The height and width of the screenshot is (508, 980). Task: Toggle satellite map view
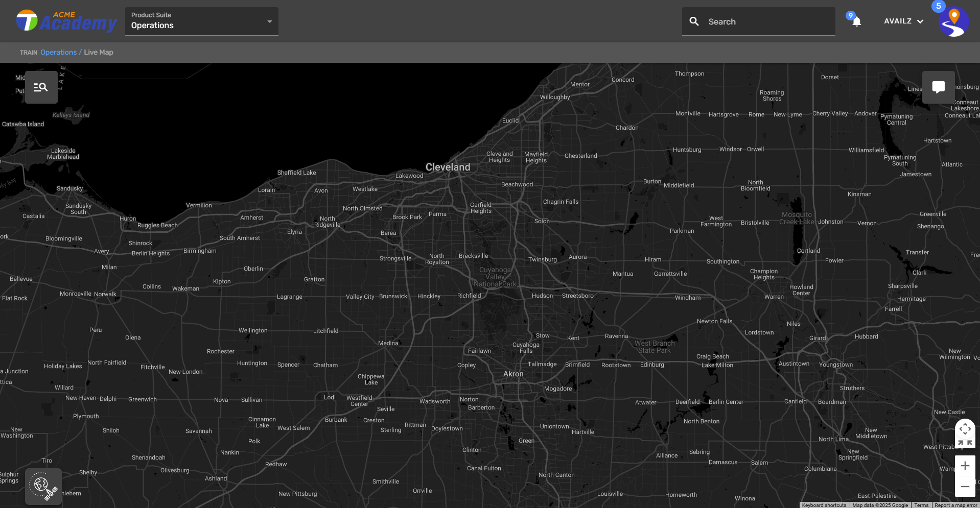(43, 486)
